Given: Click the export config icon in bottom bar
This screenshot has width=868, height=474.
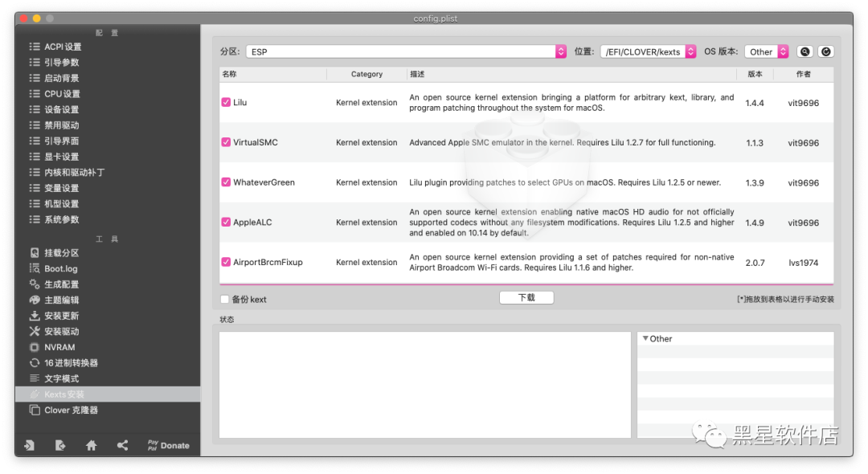Looking at the screenshot, I should 60,445.
